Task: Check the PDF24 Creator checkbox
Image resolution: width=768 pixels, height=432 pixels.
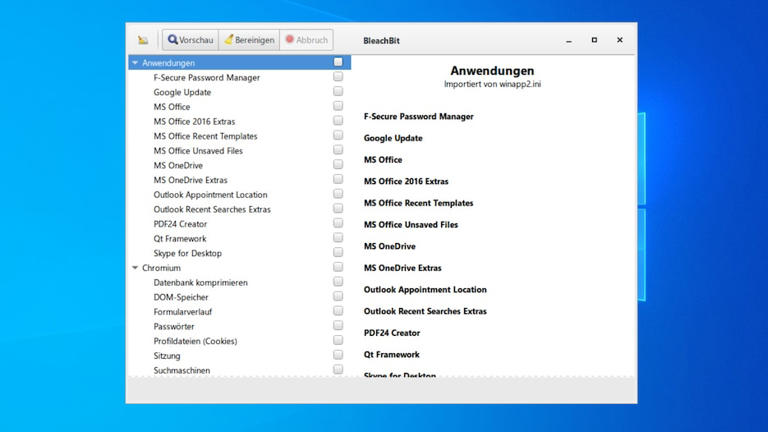Action: pos(338,223)
